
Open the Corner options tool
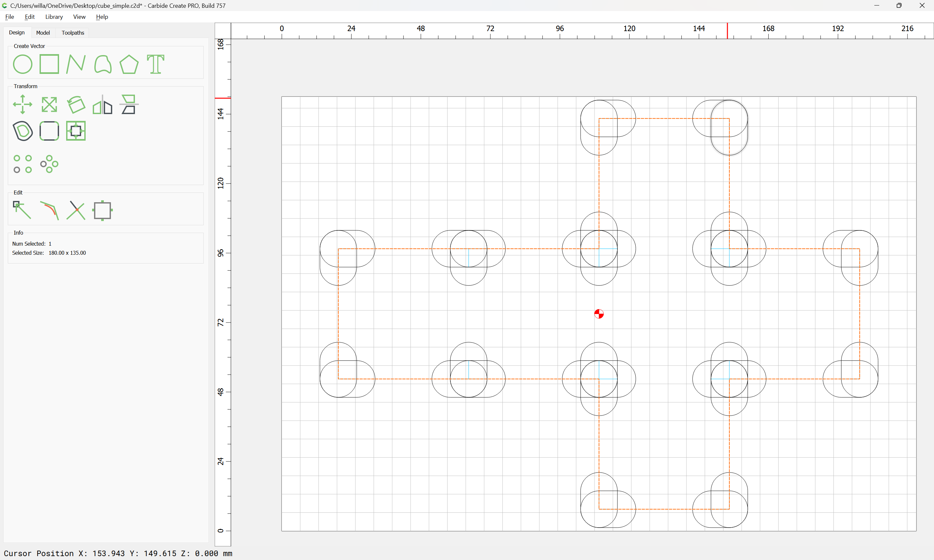click(x=49, y=131)
